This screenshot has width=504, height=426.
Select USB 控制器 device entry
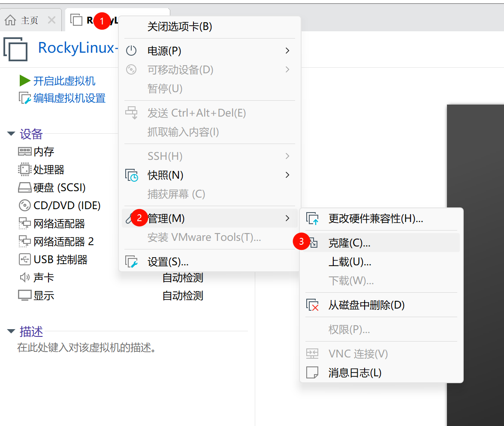(x=60, y=260)
